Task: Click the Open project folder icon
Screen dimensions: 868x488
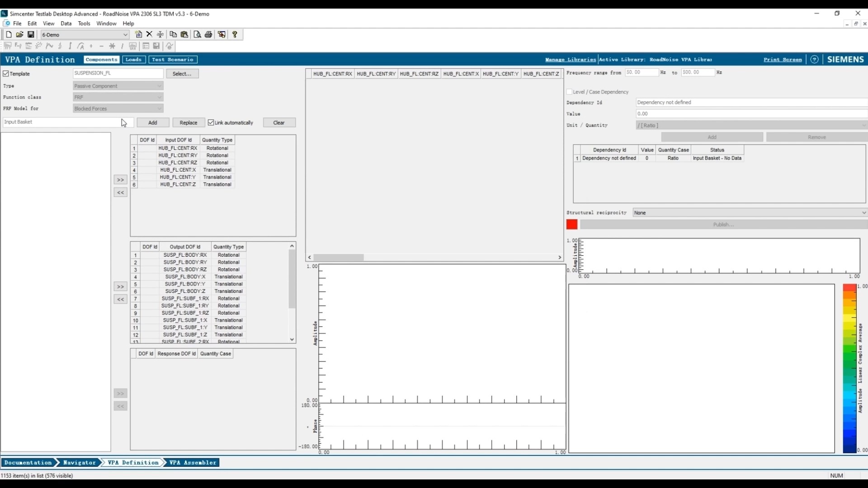Action: coord(19,34)
